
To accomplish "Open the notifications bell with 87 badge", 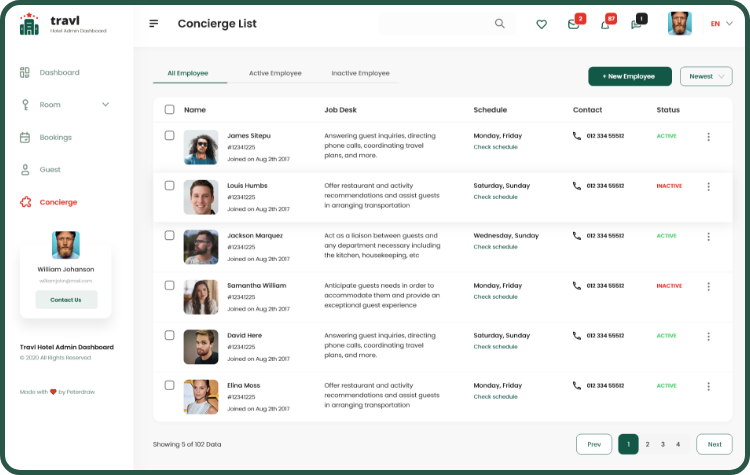I will click(x=604, y=24).
